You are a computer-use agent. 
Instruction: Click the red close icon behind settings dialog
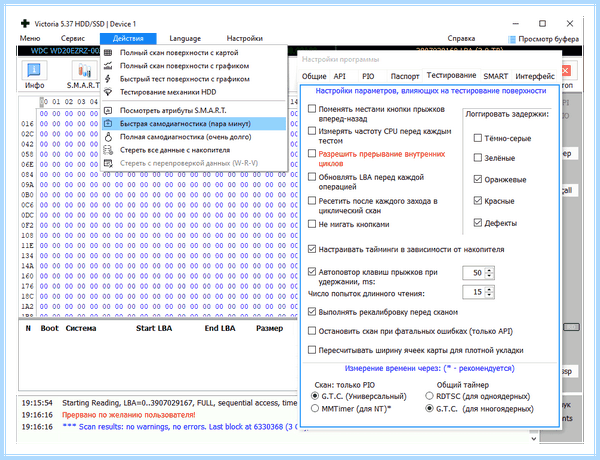[x=566, y=70]
